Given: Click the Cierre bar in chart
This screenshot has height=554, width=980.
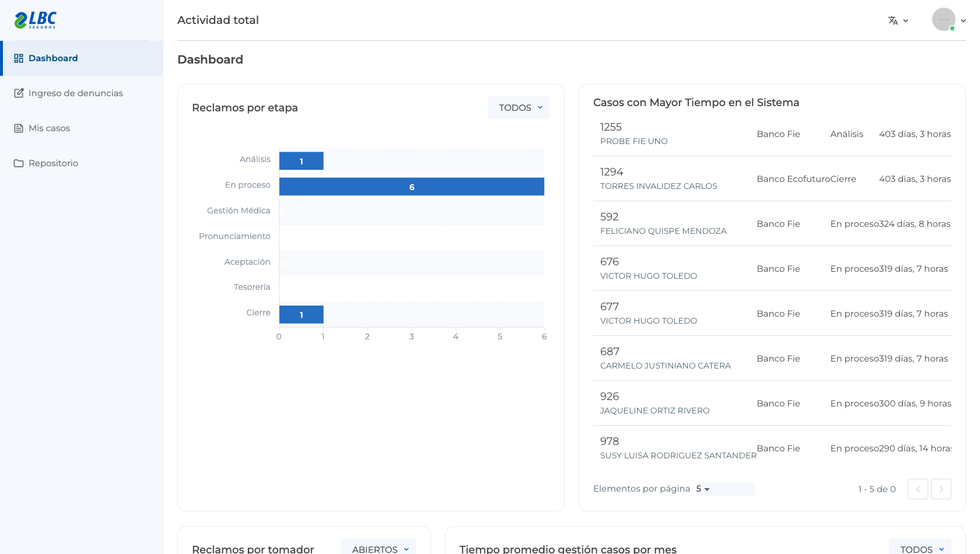Looking at the screenshot, I should [x=301, y=314].
